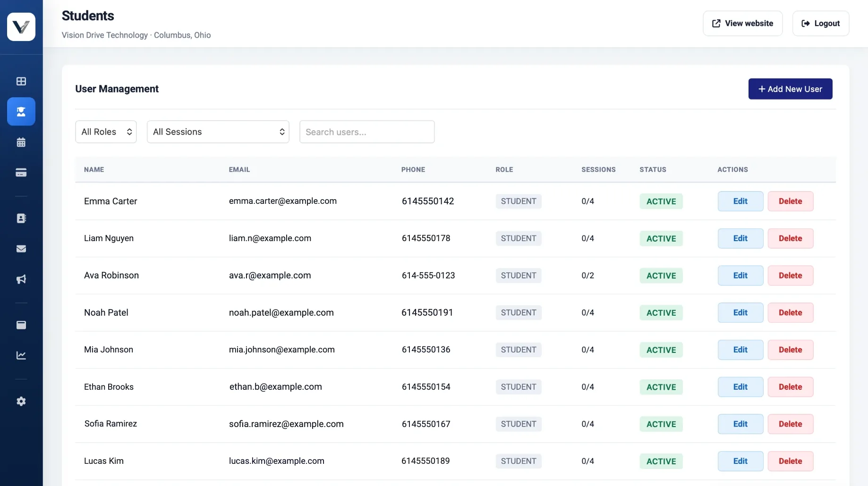The width and height of the screenshot is (868, 486).
Task: Click the Vision Drive logo icon
Action: click(x=21, y=27)
